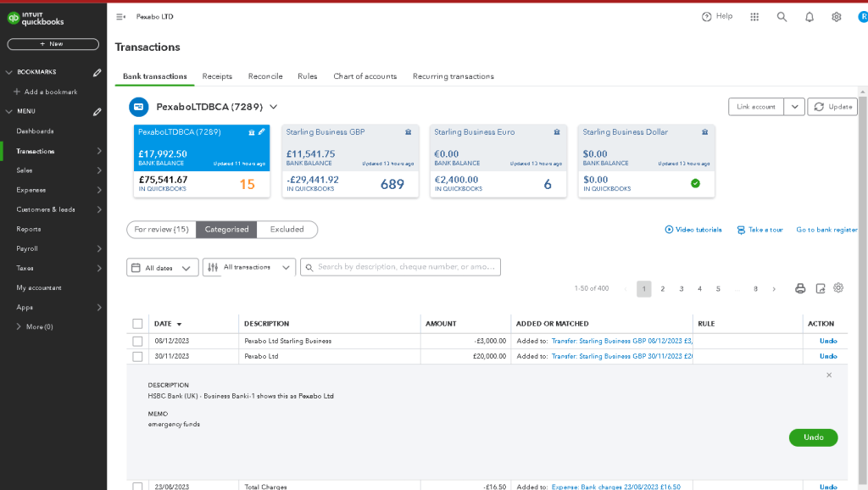
Task: Open the Recurring transactions tab
Action: pos(453,76)
